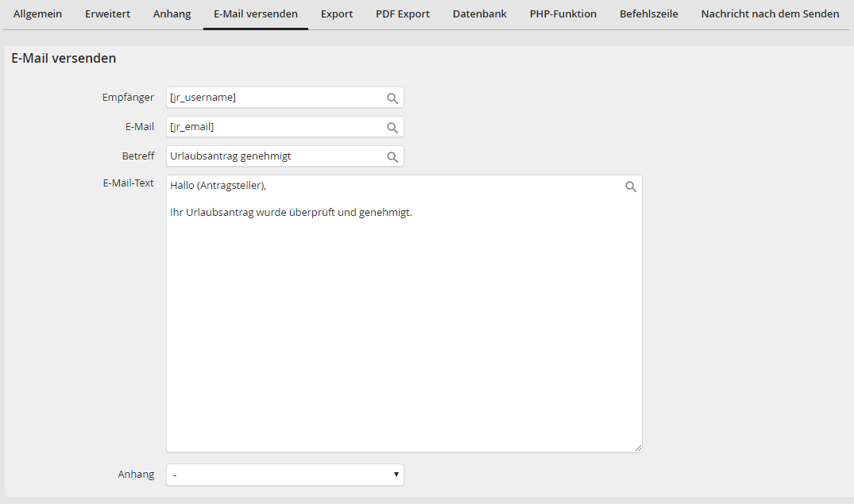Click the textarea resize handle corner
Image resolution: width=854 pixels, height=504 pixels.
638,448
